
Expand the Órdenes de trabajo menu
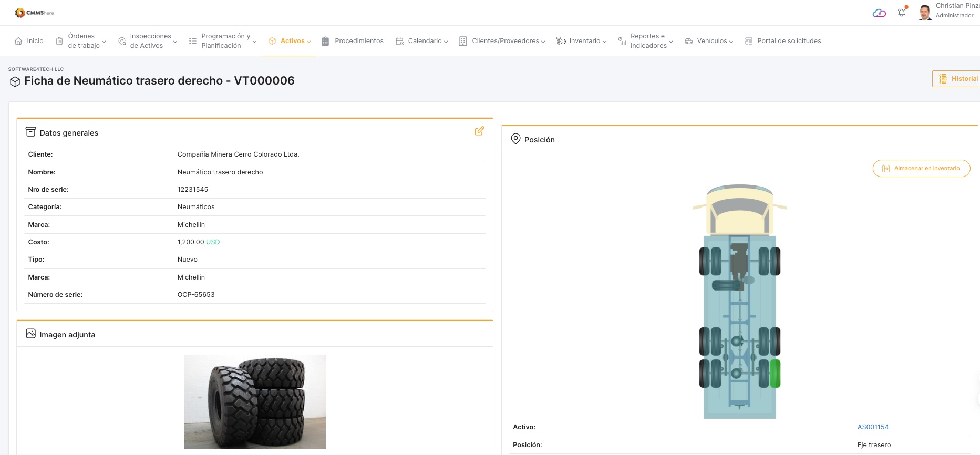(x=81, y=41)
